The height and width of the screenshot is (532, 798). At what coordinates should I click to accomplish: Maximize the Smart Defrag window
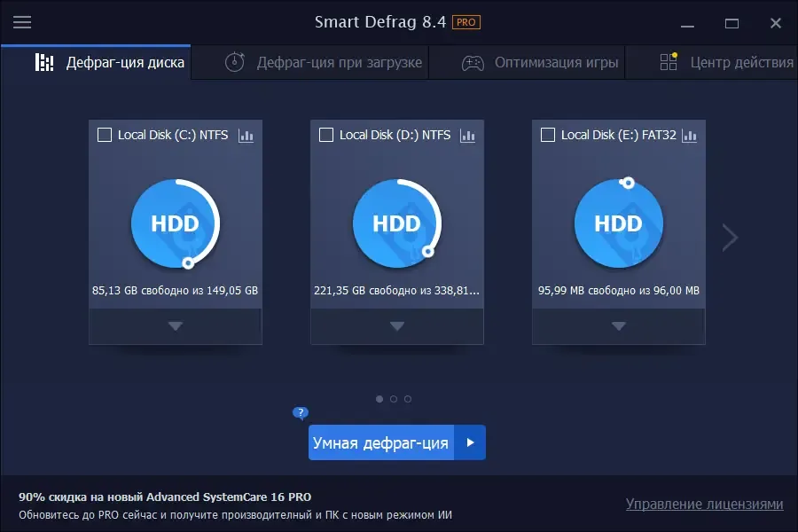(731, 23)
